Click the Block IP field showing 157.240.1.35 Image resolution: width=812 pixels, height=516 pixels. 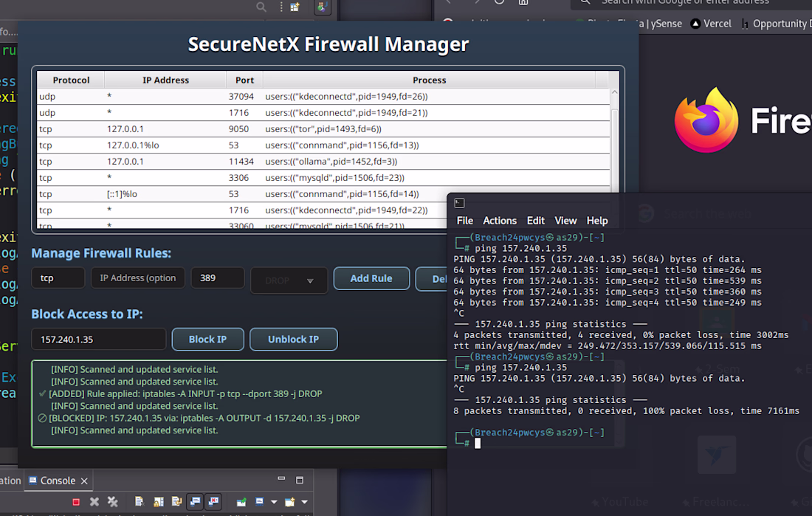[98, 340]
